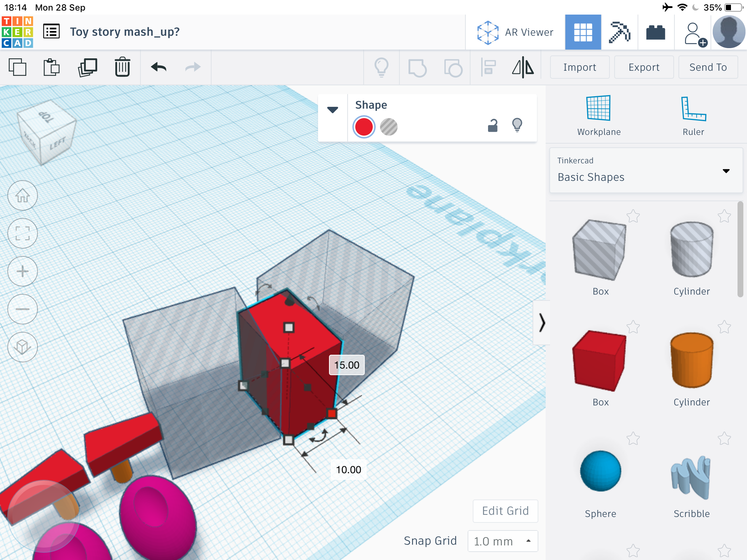Collapse shapes panel with chevron
This screenshot has height=560, width=747.
pyautogui.click(x=542, y=323)
